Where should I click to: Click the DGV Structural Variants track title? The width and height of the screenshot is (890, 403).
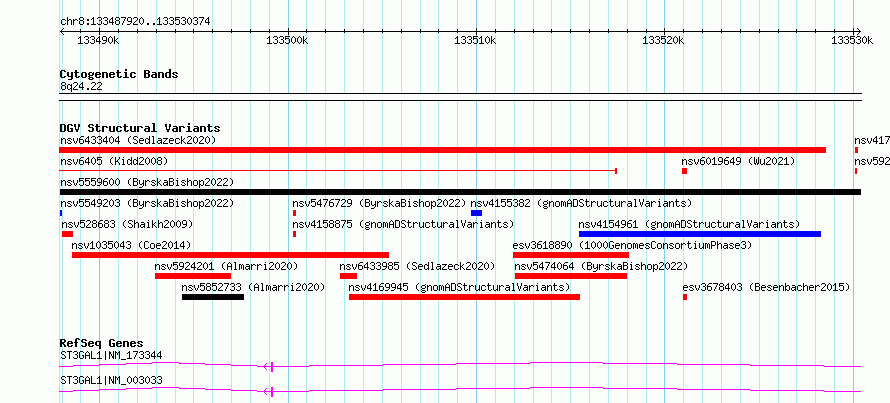click(x=140, y=128)
